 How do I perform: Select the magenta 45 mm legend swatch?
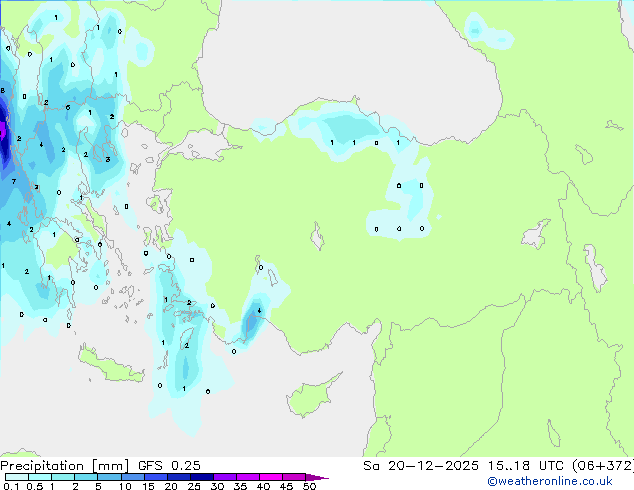(x=294, y=478)
